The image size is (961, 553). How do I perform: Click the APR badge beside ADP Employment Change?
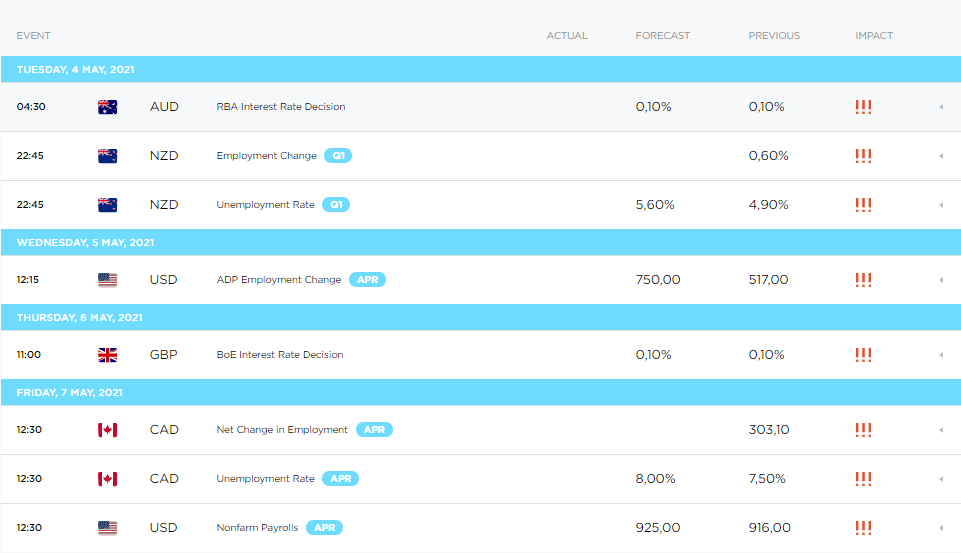(x=368, y=280)
